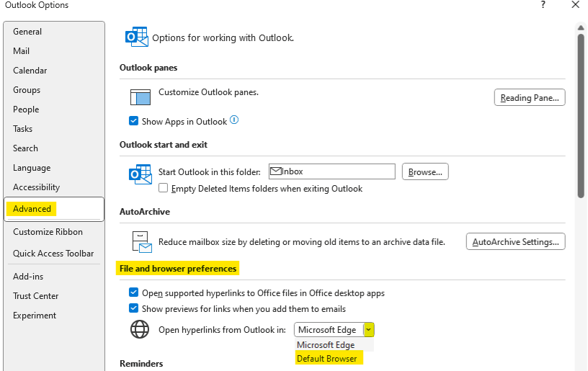Open the Reading Pane settings button

pyautogui.click(x=529, y=98)
